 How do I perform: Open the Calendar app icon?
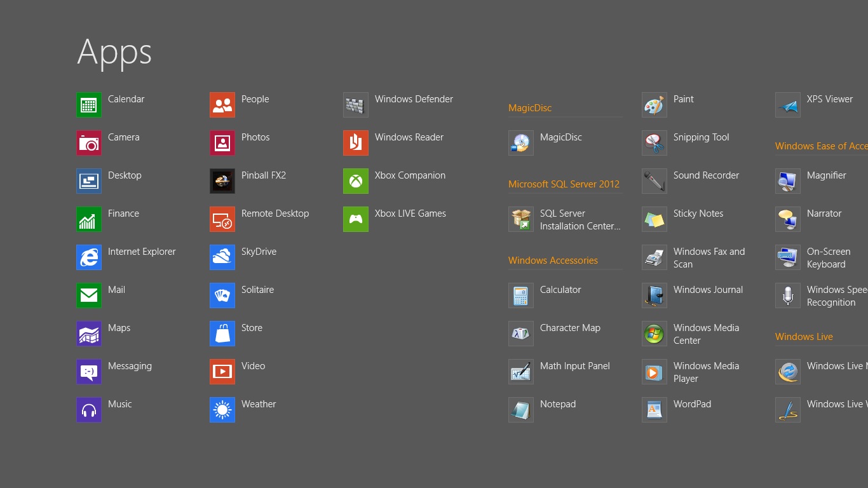coord(89,105)
